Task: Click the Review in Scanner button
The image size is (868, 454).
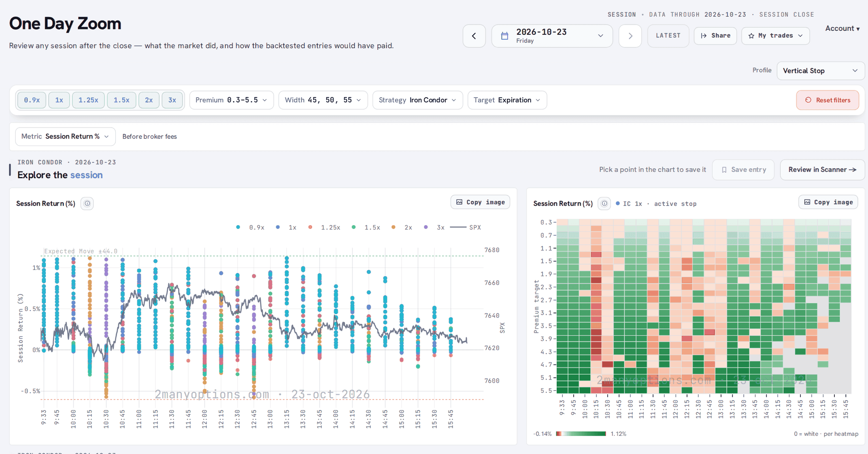Action: 822,170
